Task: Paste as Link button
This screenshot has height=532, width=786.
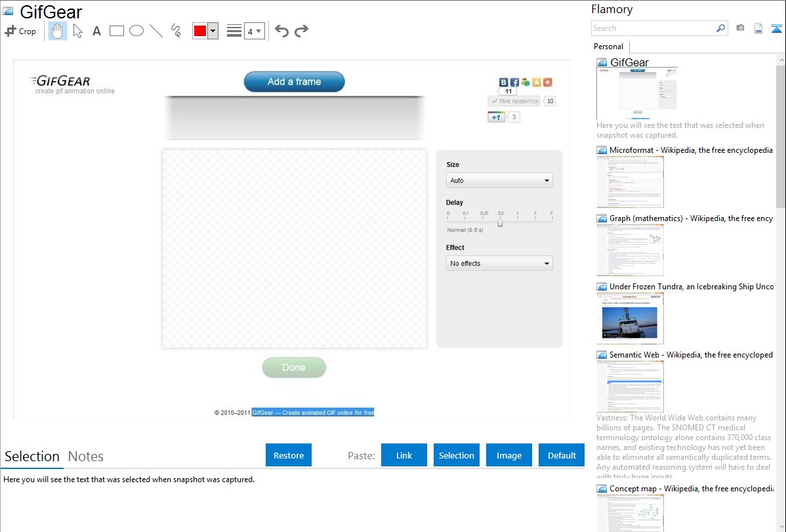Action: pyautogui.click(x=404, y=455)
